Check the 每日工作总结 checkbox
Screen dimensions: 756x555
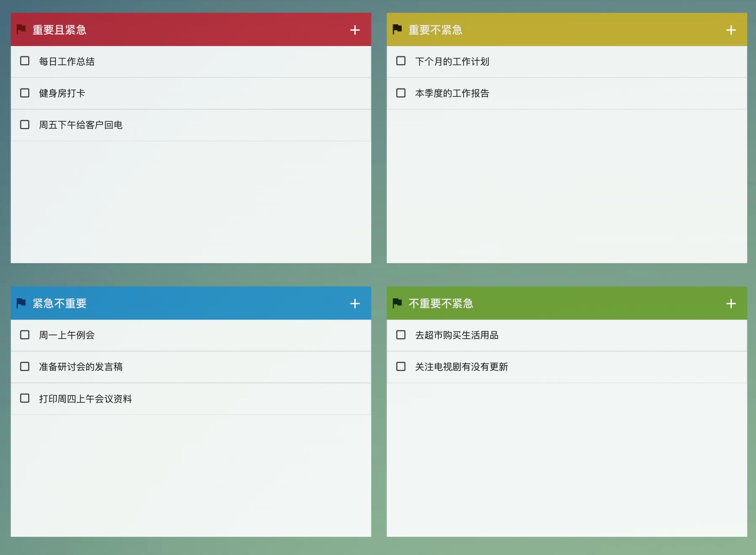coord(25,61)
